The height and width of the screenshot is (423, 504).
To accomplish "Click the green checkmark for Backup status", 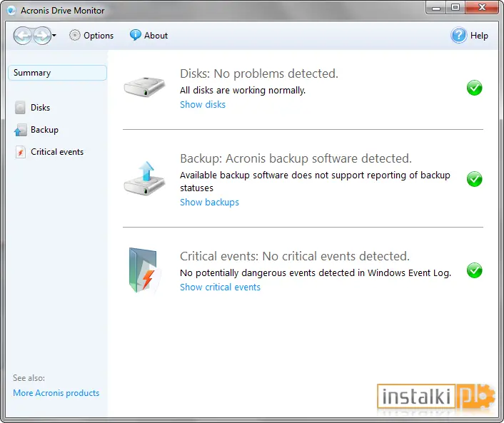I will tap(475, 179).
